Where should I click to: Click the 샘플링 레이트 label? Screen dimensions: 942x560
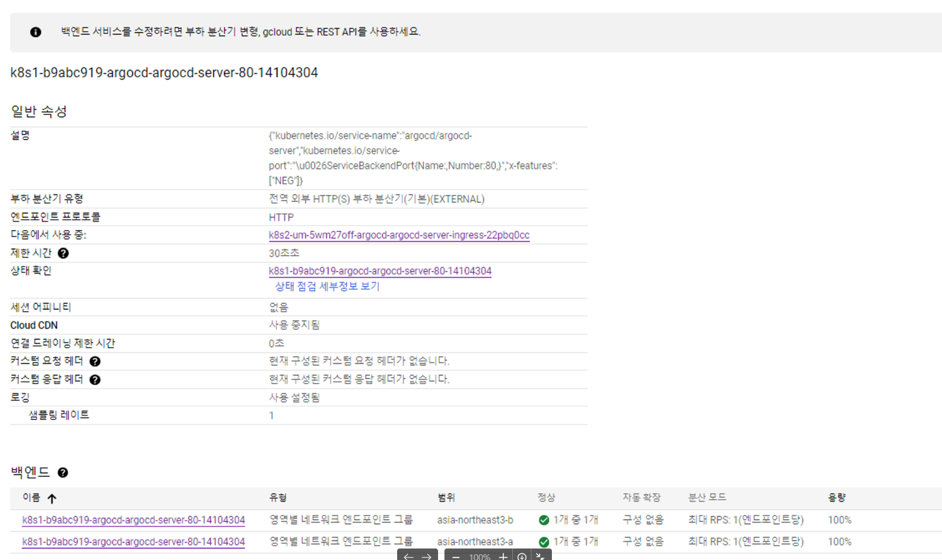click(59, 416)
